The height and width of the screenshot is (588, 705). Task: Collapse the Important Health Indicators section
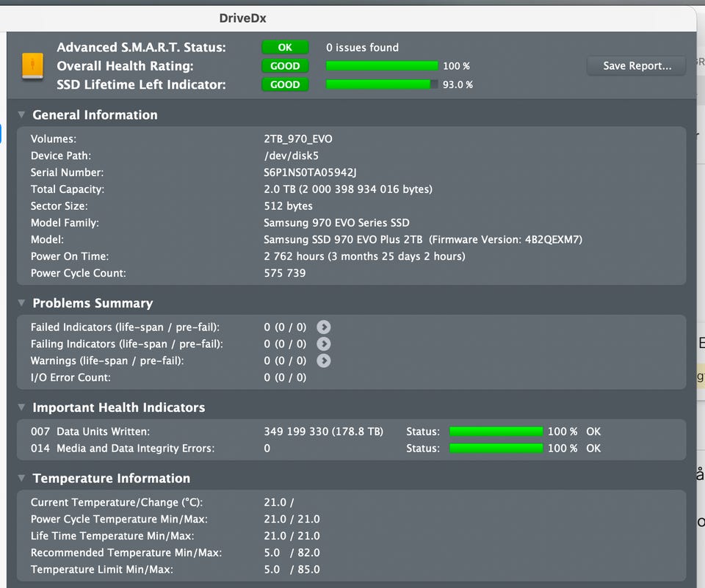click(21, 407)
